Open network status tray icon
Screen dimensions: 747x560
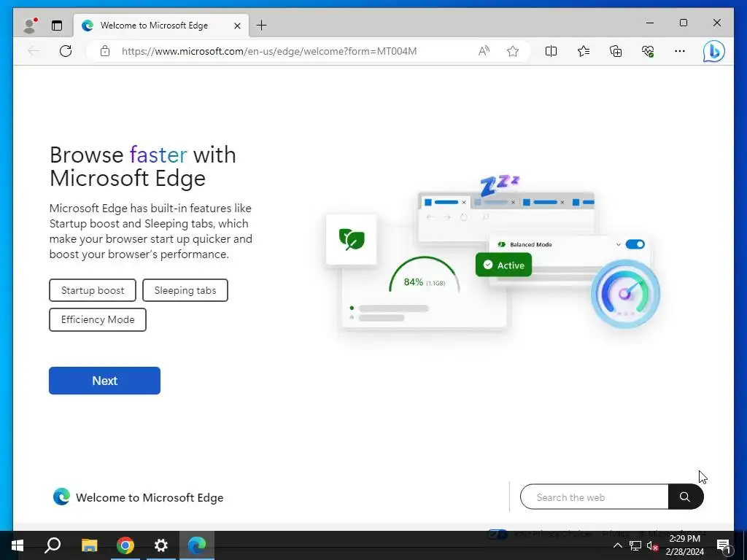635,545
